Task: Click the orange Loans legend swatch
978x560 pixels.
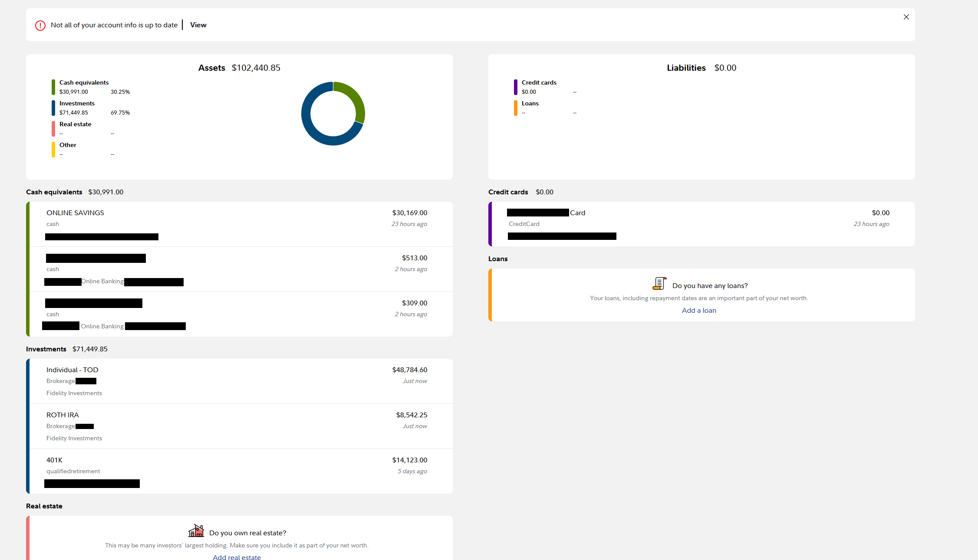Action: [516, 108]
